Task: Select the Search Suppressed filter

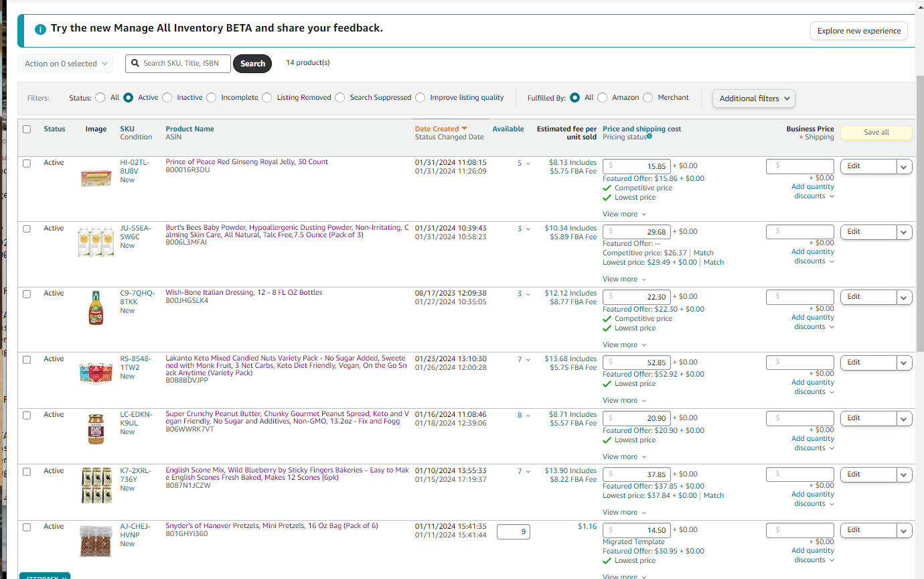Action: pyautogui.click(x=340, y=98)
